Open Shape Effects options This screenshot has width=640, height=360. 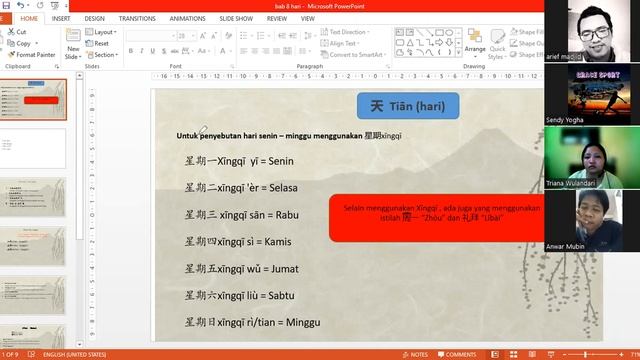[x=527, y=55]
